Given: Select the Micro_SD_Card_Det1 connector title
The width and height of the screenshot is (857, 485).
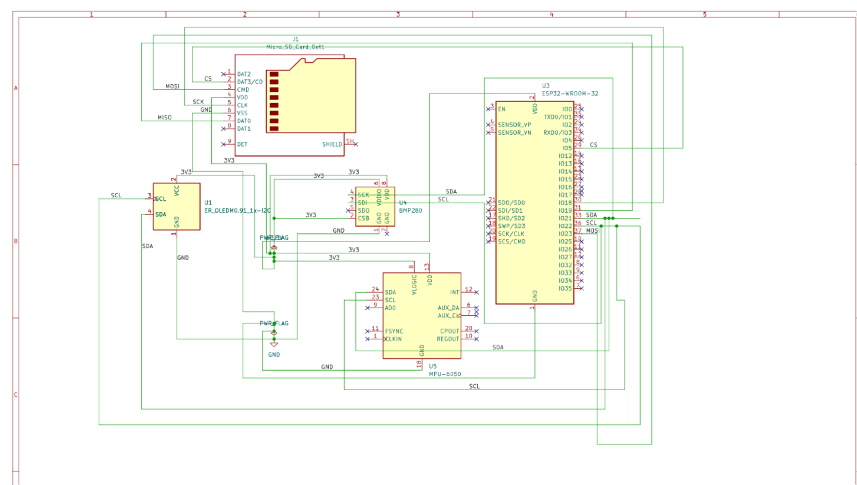Looking at the screenshot, I should coord(295,47).
